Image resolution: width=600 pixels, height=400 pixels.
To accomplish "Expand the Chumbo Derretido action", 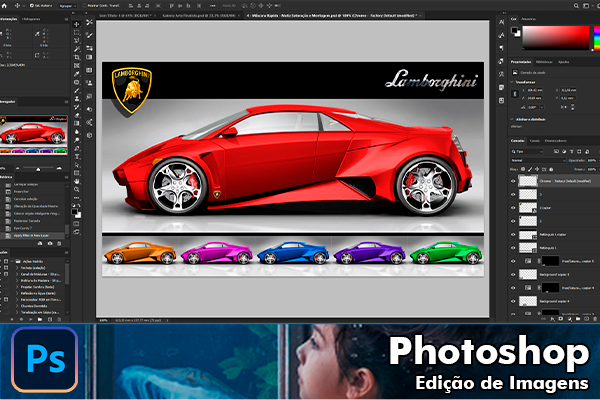I will tap(17, 306).
